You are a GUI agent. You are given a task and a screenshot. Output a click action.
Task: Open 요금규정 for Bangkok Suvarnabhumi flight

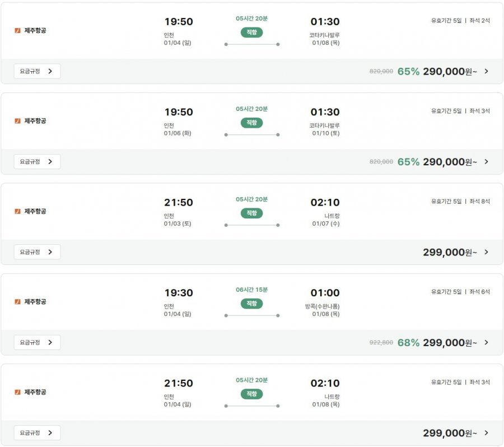pyautogui.click(x=37, y=342)
